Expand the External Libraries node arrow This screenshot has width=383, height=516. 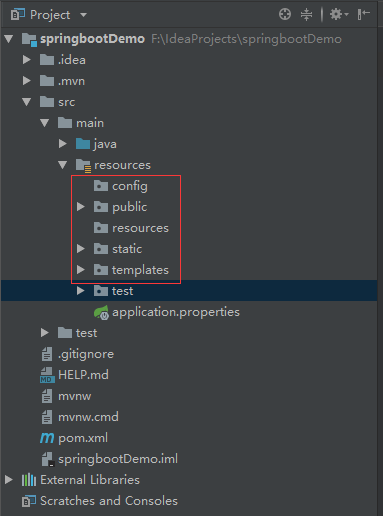click(9, 480)
